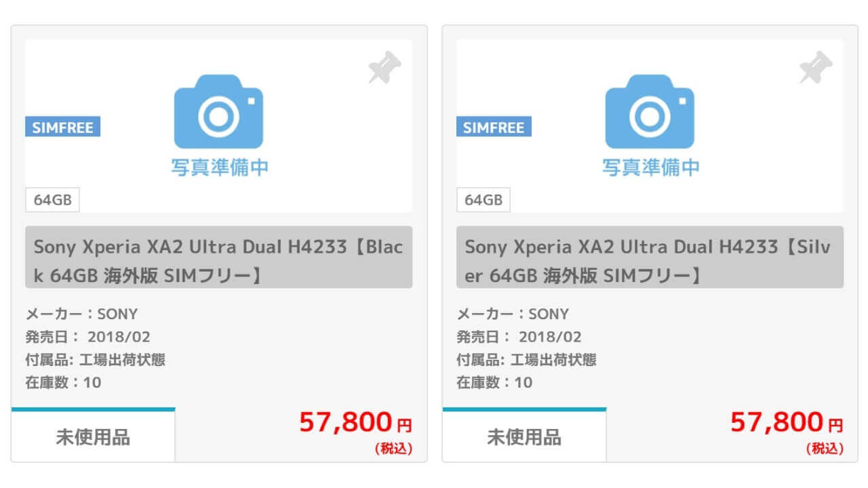Click the 64GB tag on the Black listing
Screen dimensions: 868x488
[52, 200]
